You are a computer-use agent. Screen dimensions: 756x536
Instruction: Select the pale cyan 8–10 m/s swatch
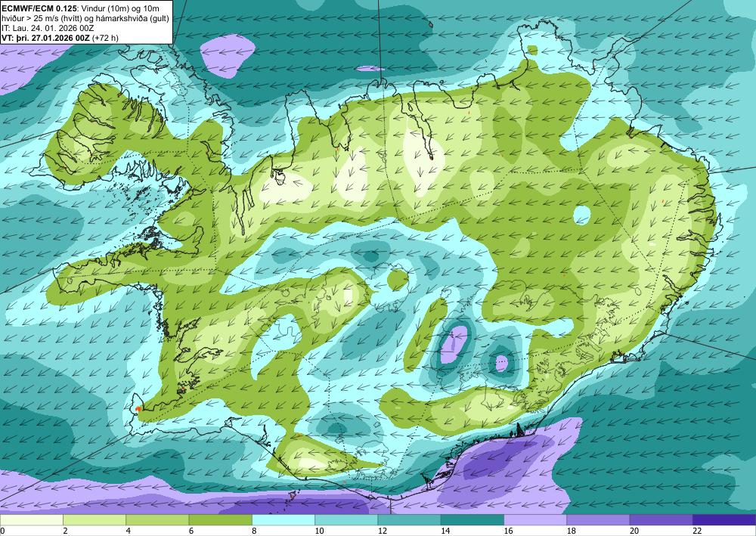[283, 520]
